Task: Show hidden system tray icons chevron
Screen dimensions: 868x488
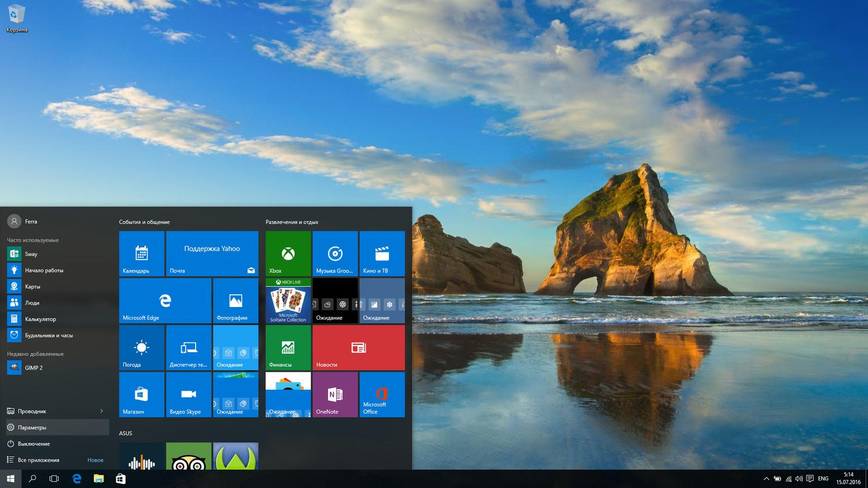Action: pos(766,479)
